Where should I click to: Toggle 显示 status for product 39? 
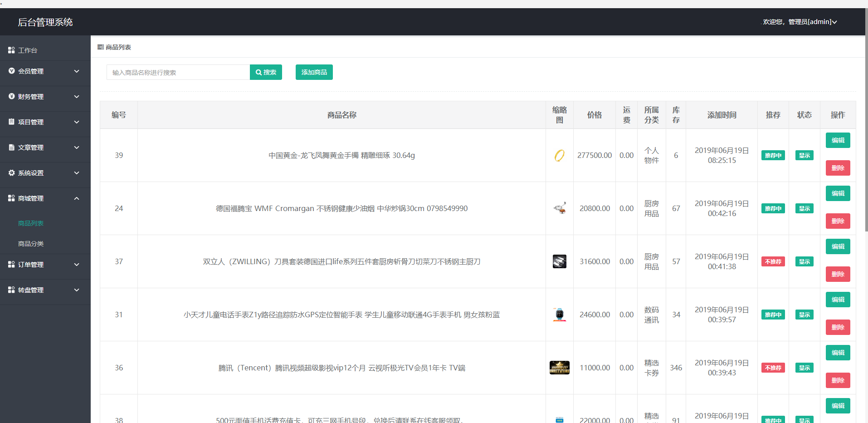(805, 155)
